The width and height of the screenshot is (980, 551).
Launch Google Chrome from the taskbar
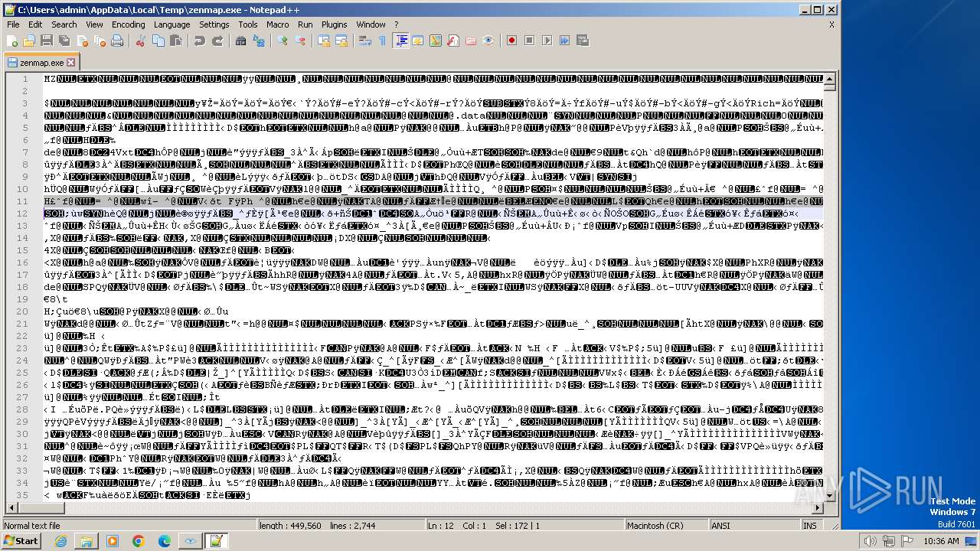tap(138, 541)
